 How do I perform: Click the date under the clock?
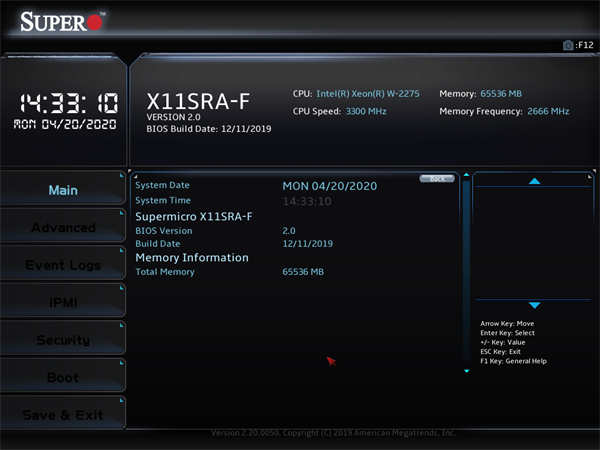pos(65,124)
